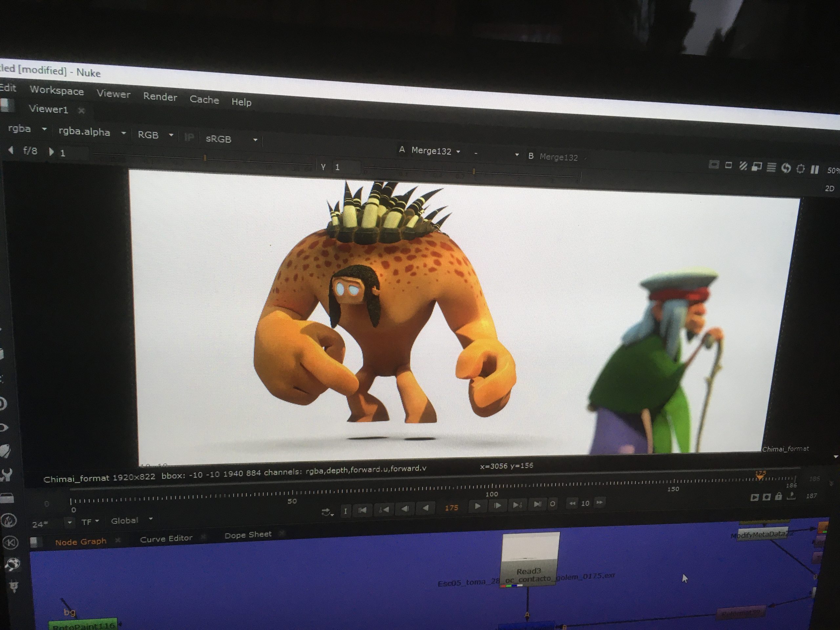Screen dimensions: 840x630
Task: Click the in-point I button
Action: pos(345,511)
